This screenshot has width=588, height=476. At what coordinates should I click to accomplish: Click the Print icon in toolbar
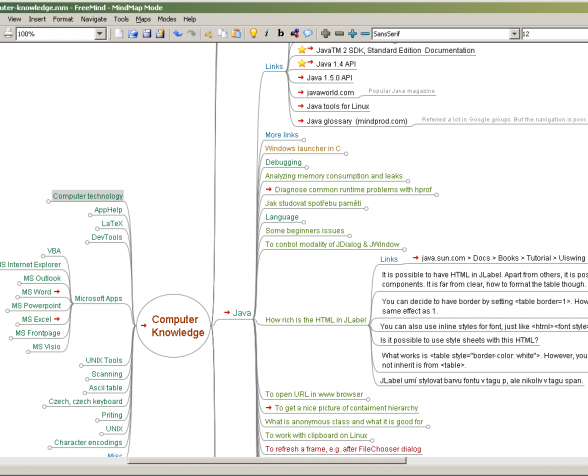(x=8, y=33)
